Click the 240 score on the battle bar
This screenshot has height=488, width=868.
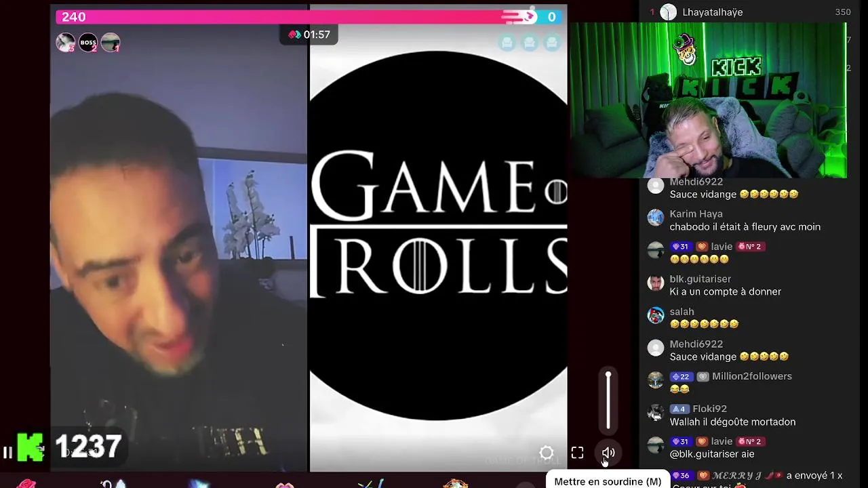coord(74,17)
